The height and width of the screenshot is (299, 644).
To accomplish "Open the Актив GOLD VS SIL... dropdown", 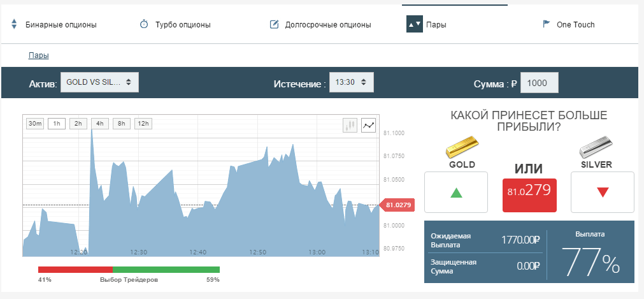I will pyautogui.click(x=99, y=82).
